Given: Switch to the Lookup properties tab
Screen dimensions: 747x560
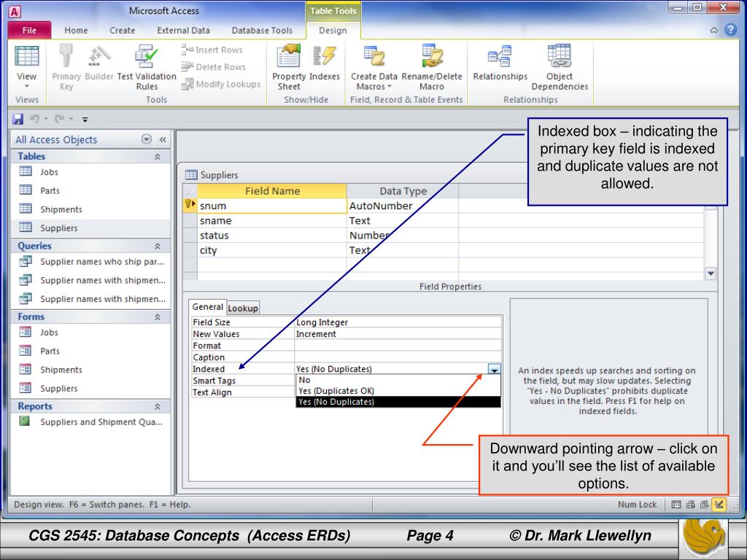Looking at the screenshot, I should [x=243, y=308].
